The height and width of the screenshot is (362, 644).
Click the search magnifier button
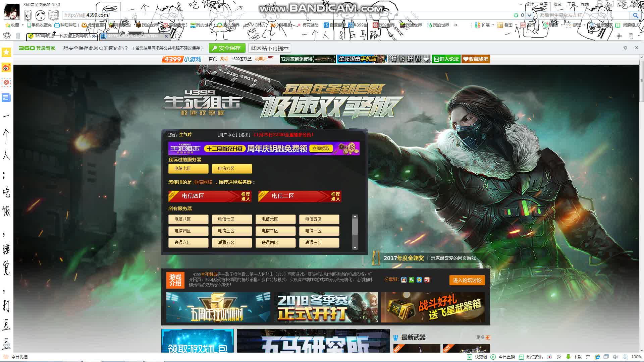[x=636, y=15]
